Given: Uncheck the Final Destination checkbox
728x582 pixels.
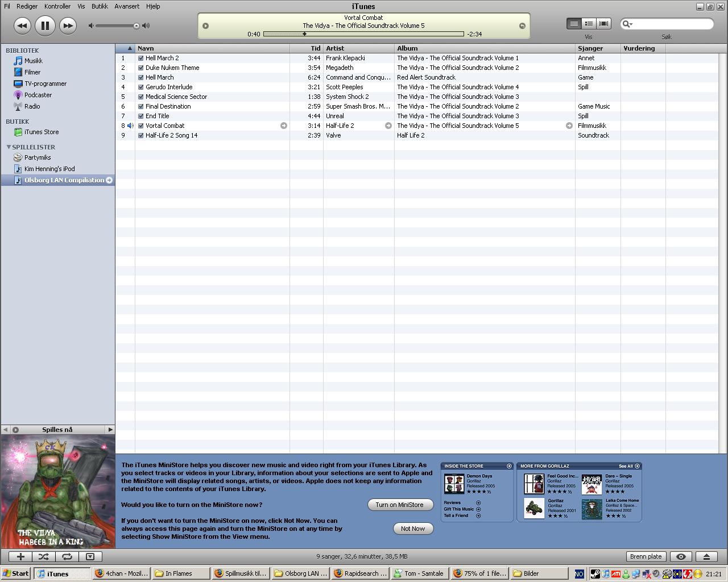Looking at the screenshot, I should [x=140, y=106].
